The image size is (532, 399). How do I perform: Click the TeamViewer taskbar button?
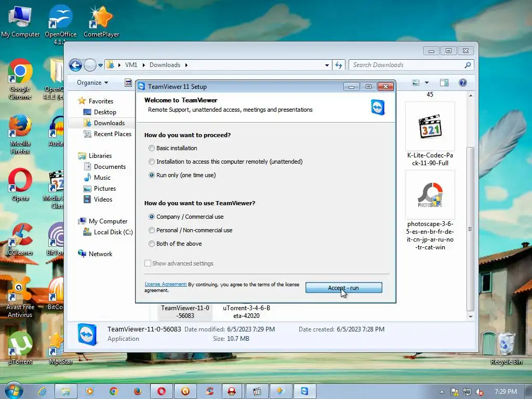pos(304,391)
